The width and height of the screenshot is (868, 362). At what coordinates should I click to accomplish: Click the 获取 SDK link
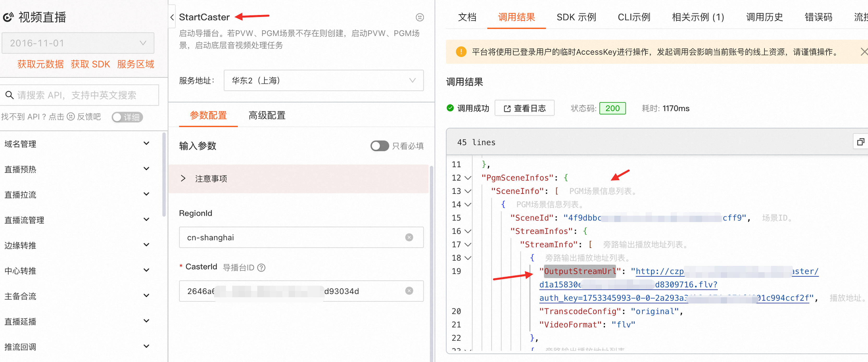90,64
